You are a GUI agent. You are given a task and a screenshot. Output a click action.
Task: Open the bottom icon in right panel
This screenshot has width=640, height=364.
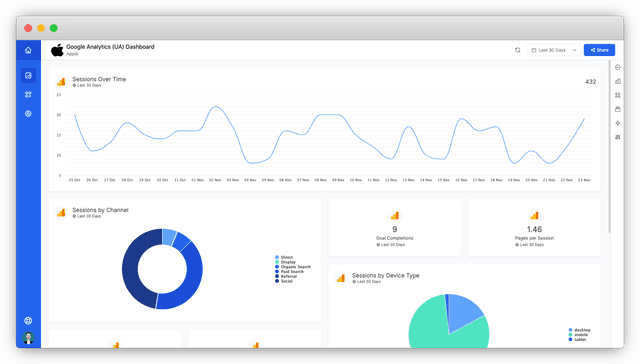[618, 137]
